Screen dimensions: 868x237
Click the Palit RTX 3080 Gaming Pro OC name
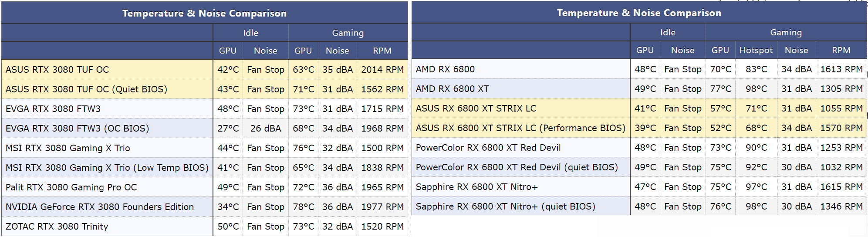click(x=71, y=187)
